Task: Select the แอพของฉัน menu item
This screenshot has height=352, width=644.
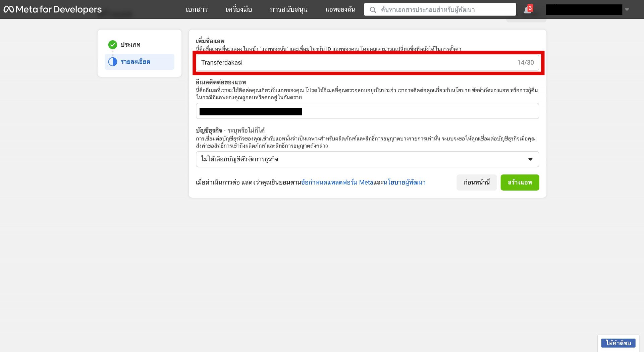Action: 340,9
